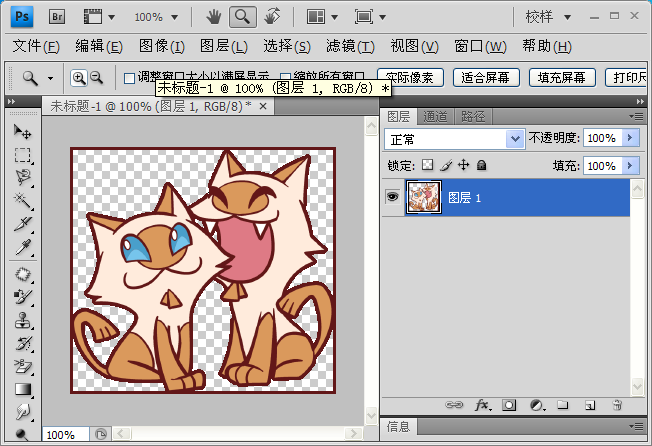The height and width of the screenshot is (446, 652).
Task: Click the Link Layers icon
Action: pyautogui.click(x=454, y=405)
